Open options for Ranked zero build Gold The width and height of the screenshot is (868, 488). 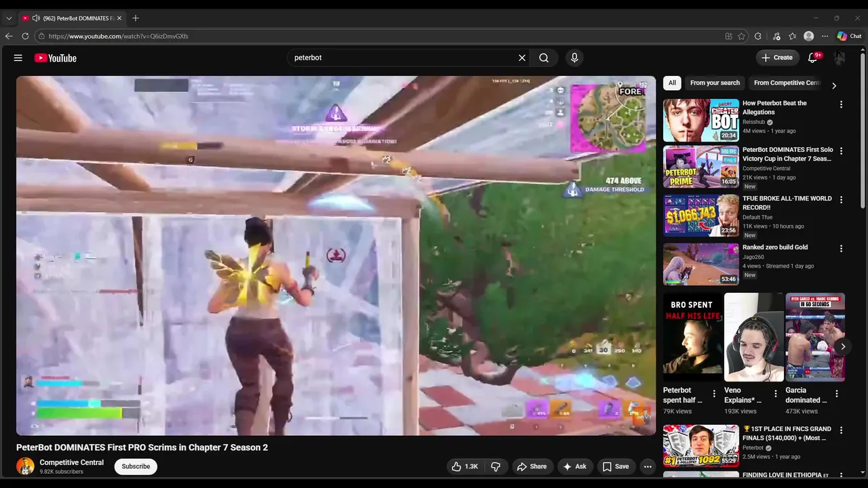(841, 248)
